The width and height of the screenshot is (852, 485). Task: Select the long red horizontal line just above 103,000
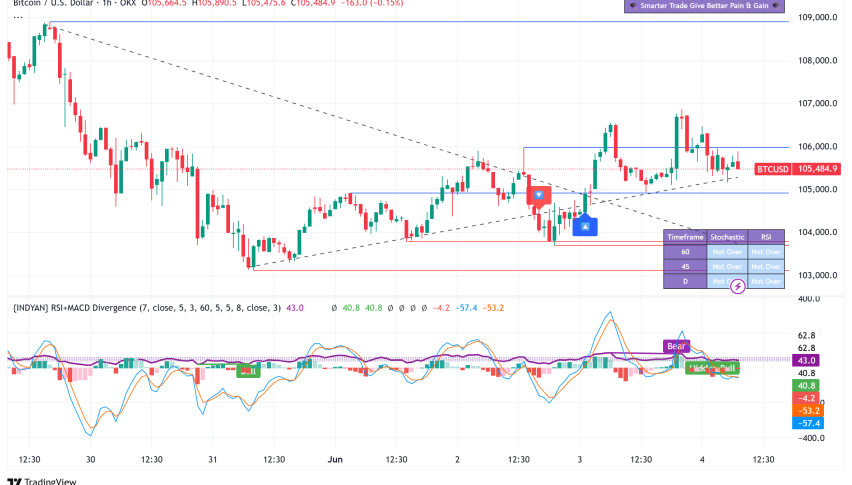(x=521, y=270)
